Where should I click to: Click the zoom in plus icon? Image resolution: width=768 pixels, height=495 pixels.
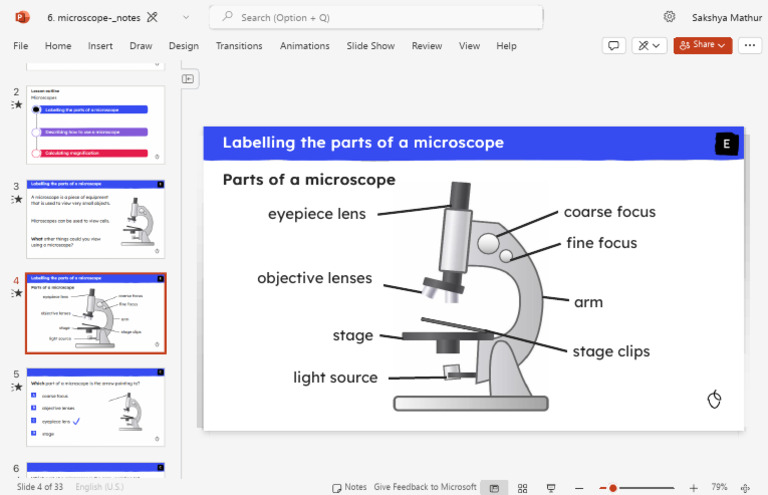693,487
